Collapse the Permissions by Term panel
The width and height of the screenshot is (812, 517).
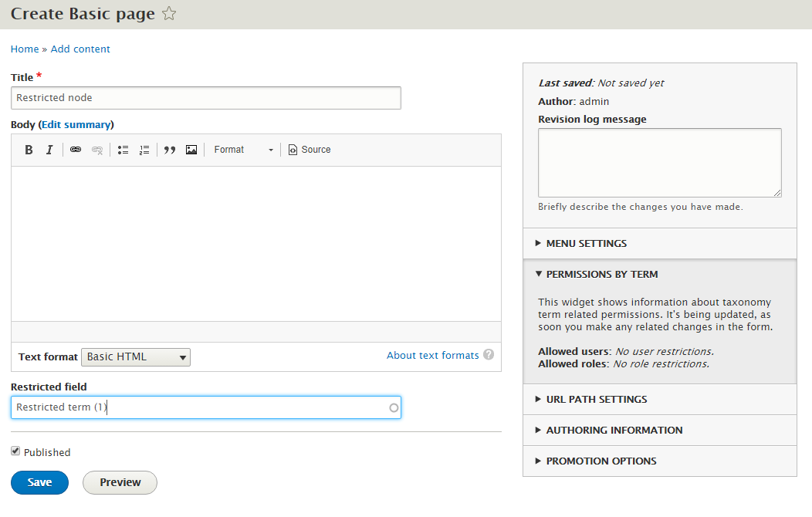[602, 274]
